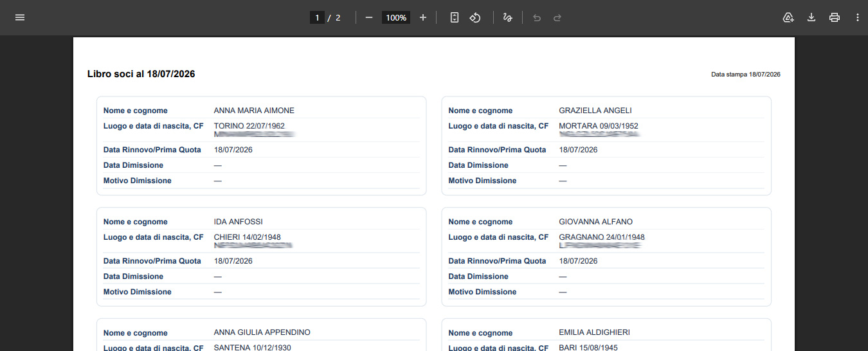868x351 pixels.
Task: Print the document
Action: [x=835, y=17]
